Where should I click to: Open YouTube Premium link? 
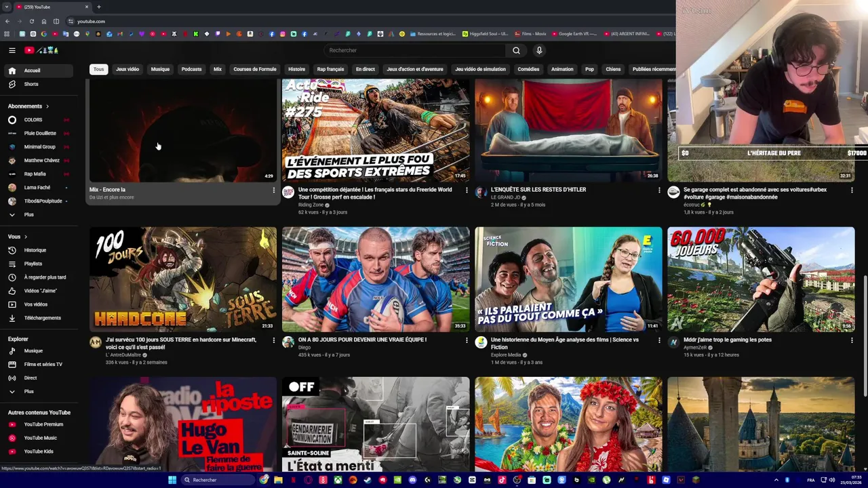[40, 424]
